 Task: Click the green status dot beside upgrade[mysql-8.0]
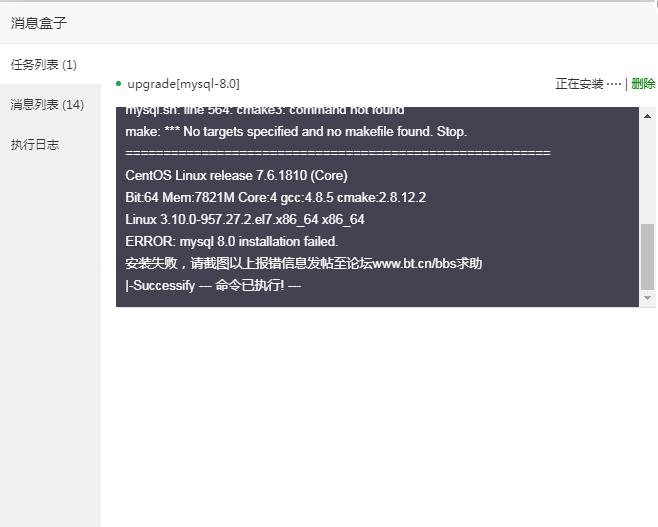click(x=119, y=84)
